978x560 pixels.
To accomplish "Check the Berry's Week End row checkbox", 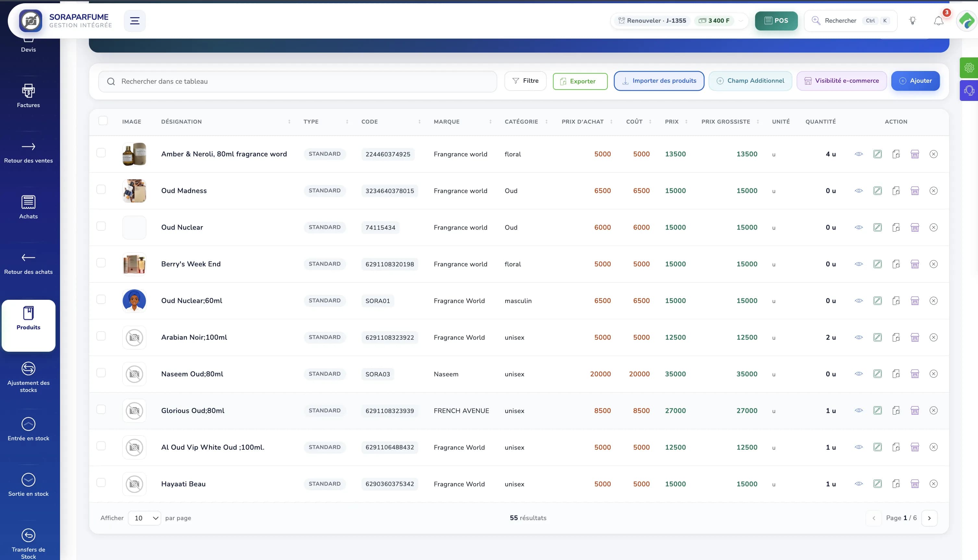I will [x=101, y=263].
